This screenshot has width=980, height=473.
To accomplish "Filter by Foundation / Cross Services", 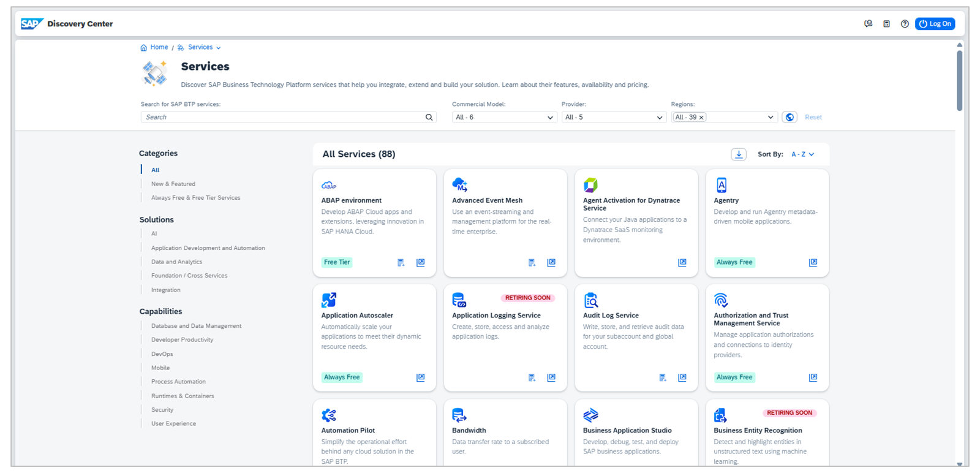I will tap(189, 276).
